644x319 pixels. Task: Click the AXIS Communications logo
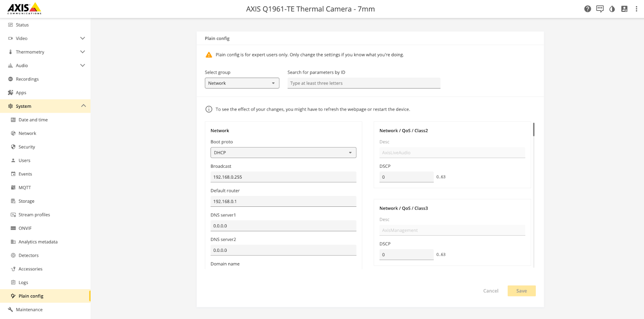(24, 8)
